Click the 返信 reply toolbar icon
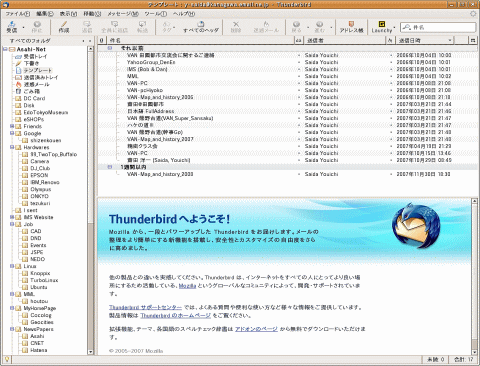Image resolution: width=480 pixels, height=366 pixels. coord(87,27)
